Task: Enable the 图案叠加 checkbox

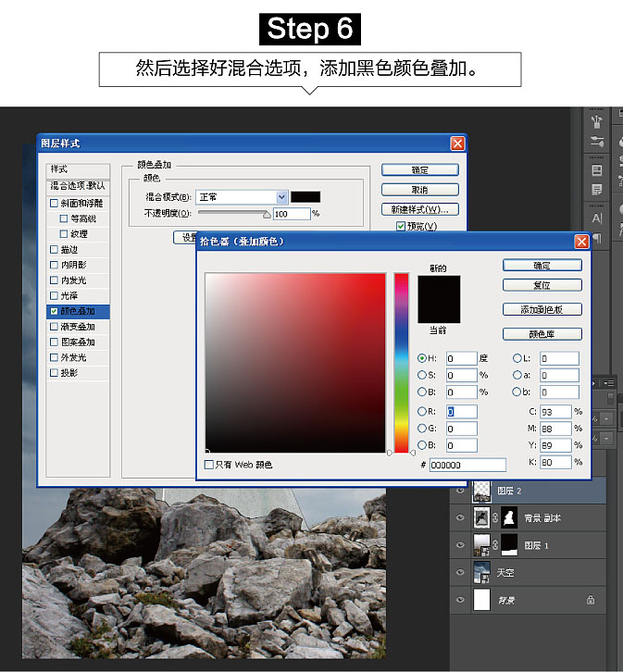Action: 54,342
